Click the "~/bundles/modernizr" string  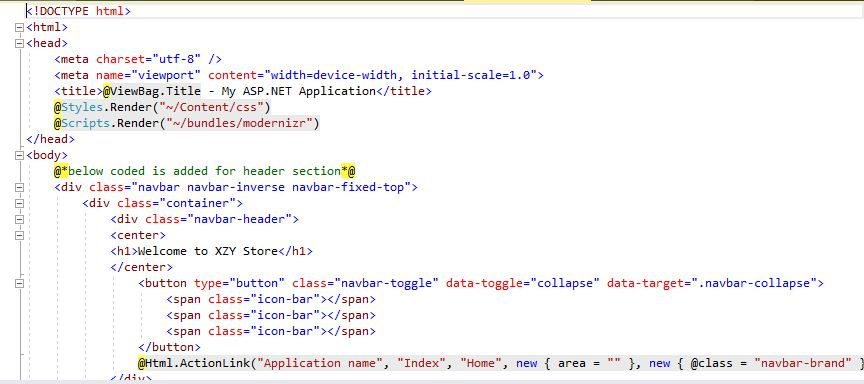240,123
